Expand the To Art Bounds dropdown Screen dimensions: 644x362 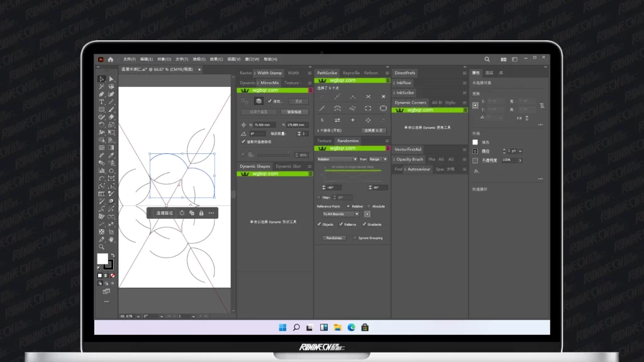pyautogui.click(x=340, y=214)
